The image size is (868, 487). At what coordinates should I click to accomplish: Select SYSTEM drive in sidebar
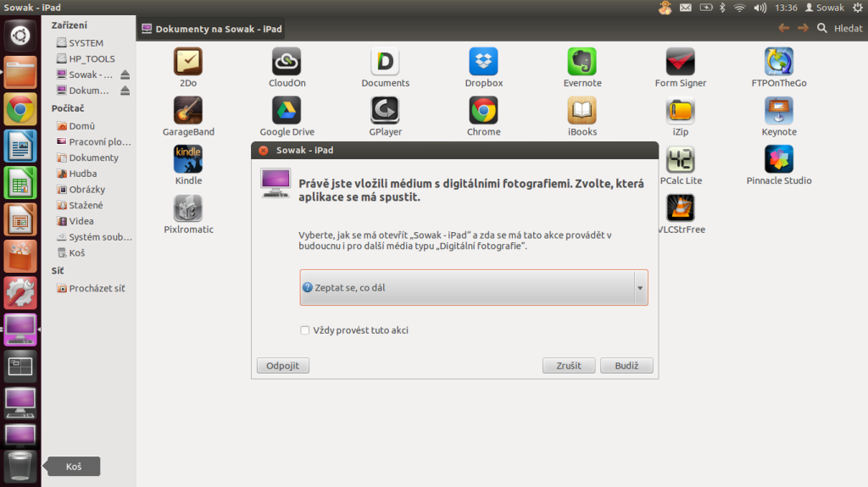tap(81, 42)
